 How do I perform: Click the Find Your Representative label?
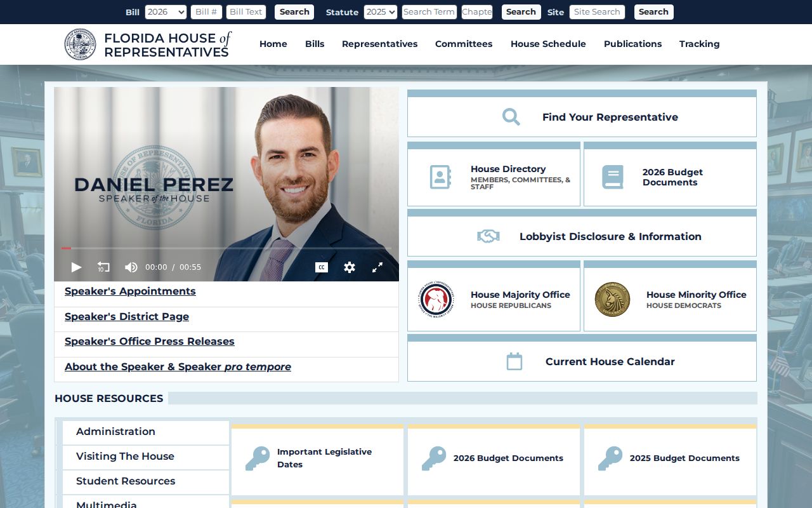click(610, 117)
